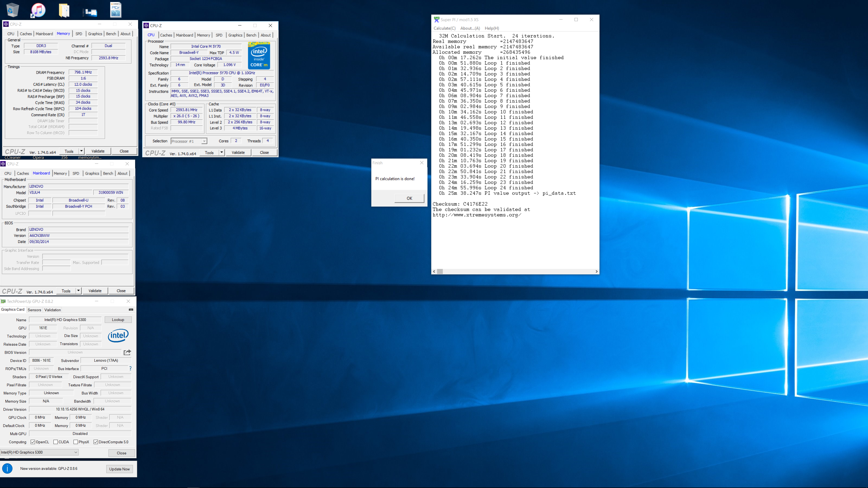
Task: Click the Lookup button in GPU-Z
Action: (x=118, y=320)
